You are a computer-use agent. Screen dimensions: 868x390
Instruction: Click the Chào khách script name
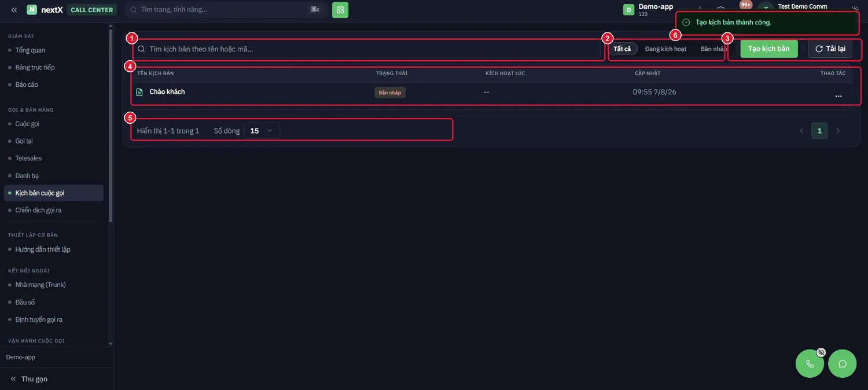pyautogui.click(x=167, y=92)
